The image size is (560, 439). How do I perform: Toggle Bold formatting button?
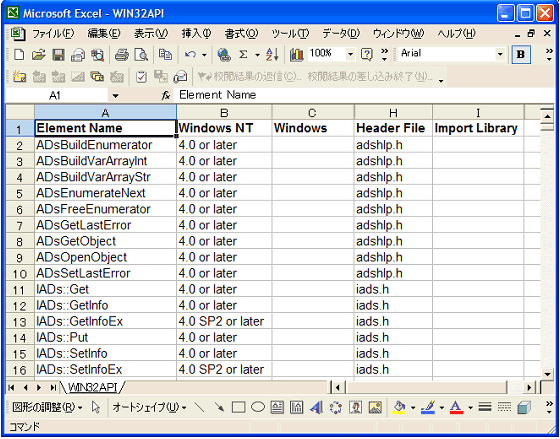(x=521, y=55)
